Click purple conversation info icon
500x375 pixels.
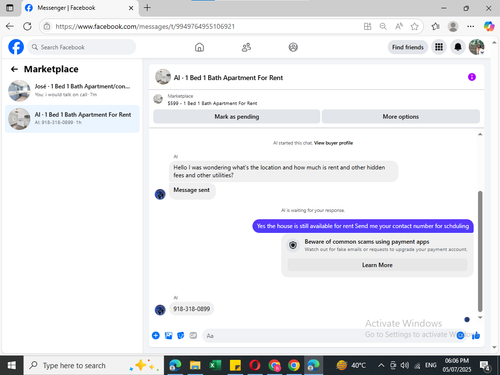pyautogui.click(x=472, y=77)
